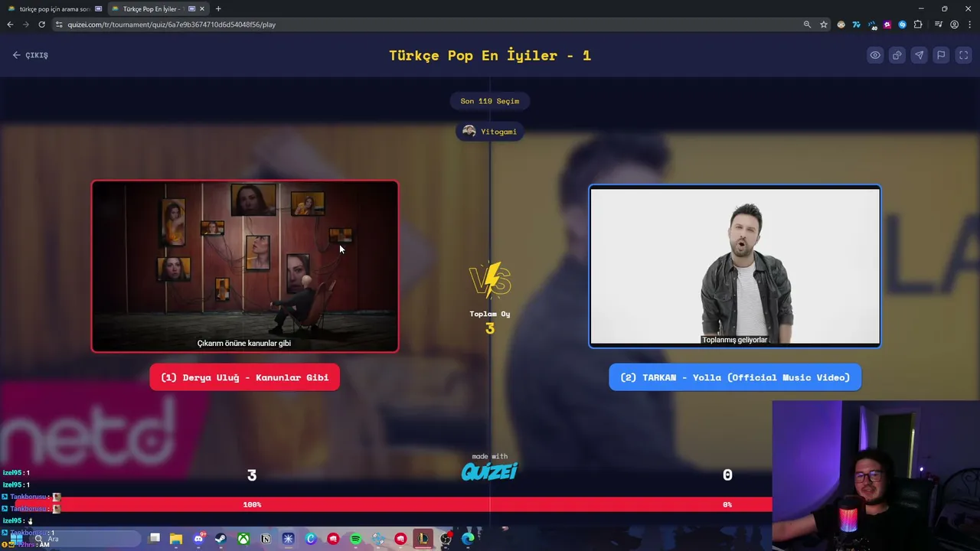Toggle the eye visibility icon in quiz header
This screenshot has height=551, width=980.
875,55
